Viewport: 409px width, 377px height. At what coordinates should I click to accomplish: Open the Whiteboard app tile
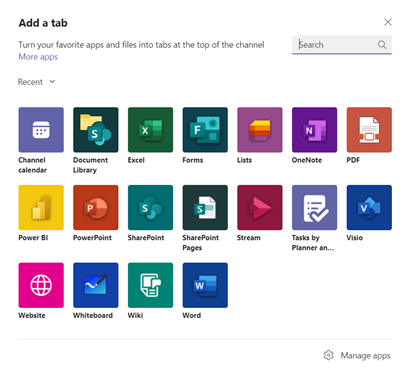tap(96, 285)
